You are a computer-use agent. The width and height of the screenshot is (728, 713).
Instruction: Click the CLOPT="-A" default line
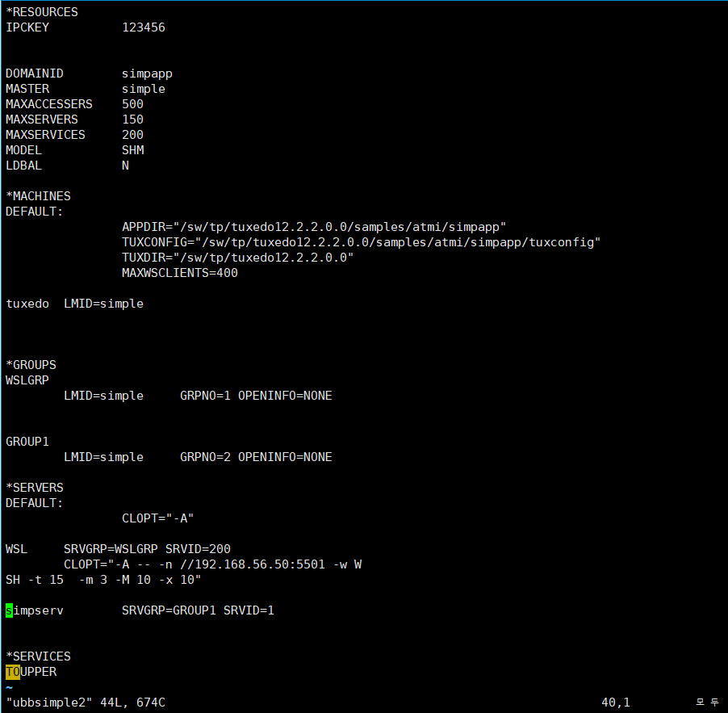(158, 518)
